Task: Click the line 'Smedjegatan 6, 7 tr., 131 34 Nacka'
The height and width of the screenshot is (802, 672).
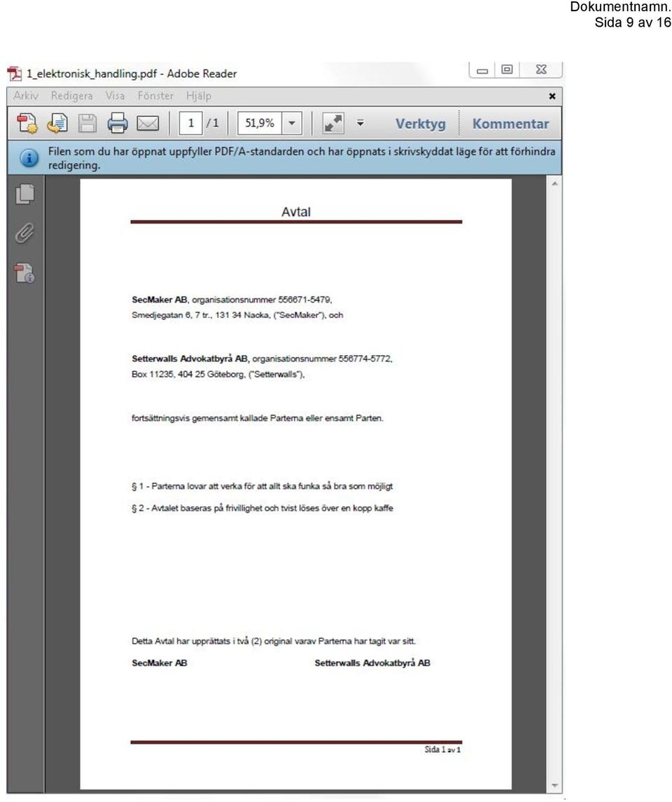Action: (x=237, y=315)
